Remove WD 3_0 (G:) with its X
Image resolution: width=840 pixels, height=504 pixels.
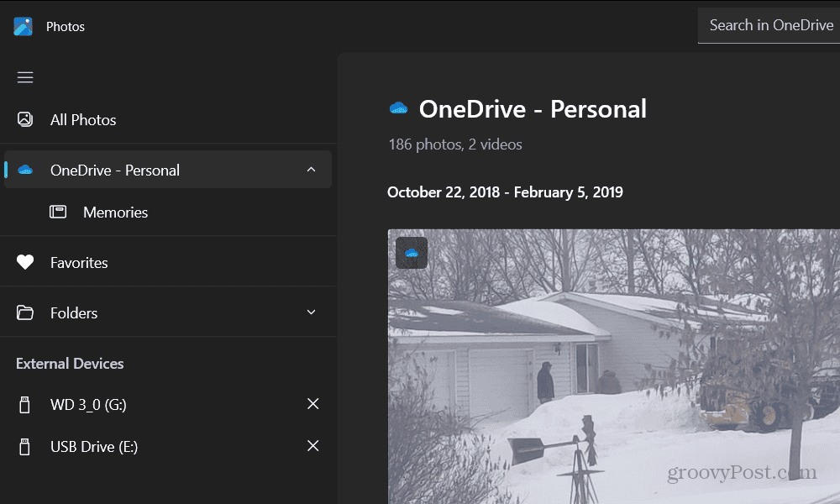coord(312,403)
